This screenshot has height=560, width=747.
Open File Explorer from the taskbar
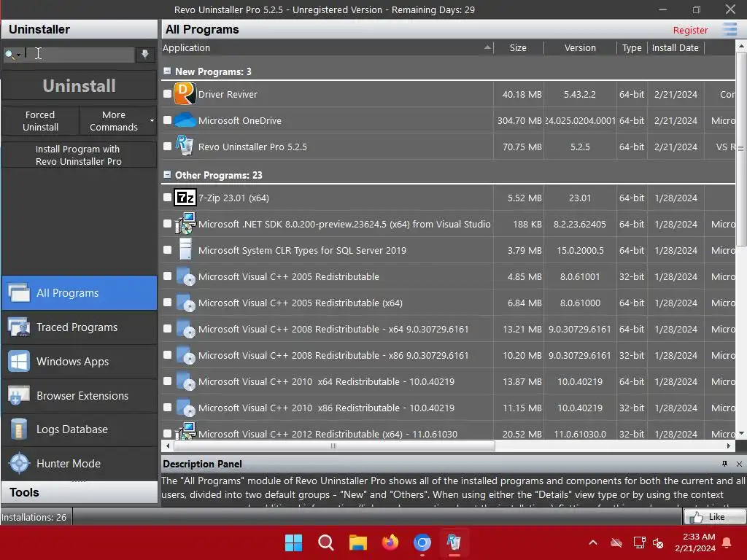tap(357, 542)
